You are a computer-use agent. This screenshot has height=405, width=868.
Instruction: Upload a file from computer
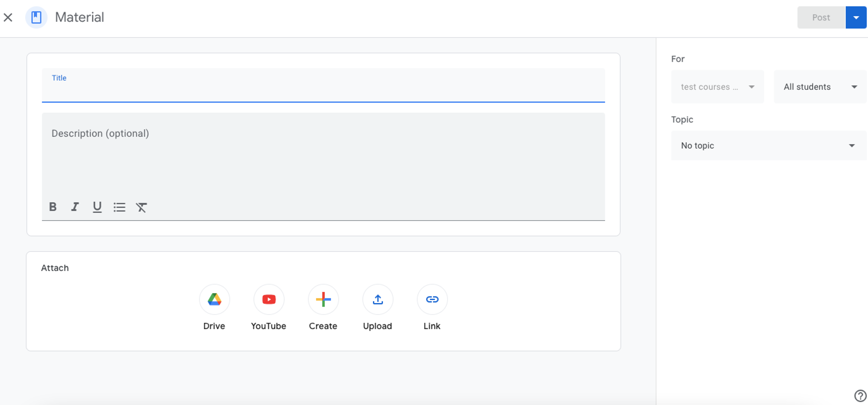(x=378, y=299)
